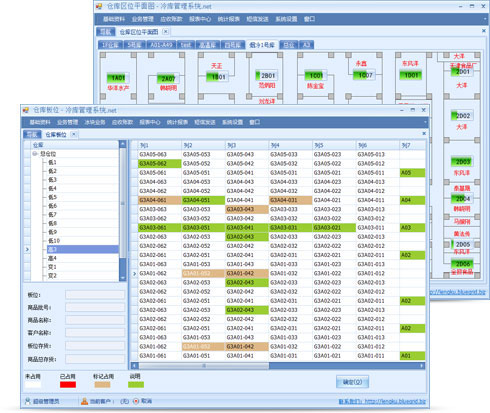The height and width of the screenshot is (413, 490).
Task: Click grid horizontal scrollbar right arrow
Action: tap(422, 366)
